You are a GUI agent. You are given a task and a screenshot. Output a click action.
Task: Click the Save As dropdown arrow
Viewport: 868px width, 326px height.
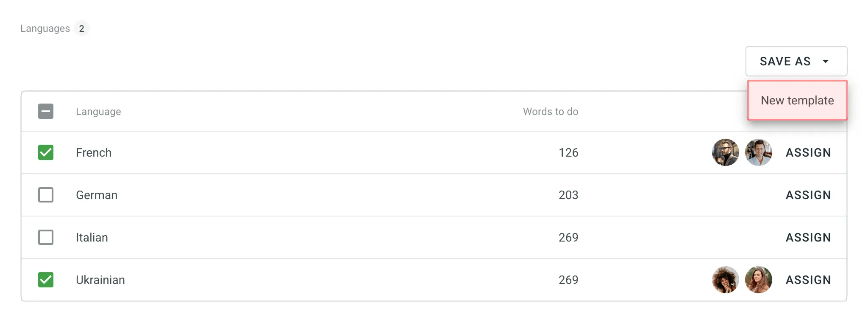(x=825, y=62)
